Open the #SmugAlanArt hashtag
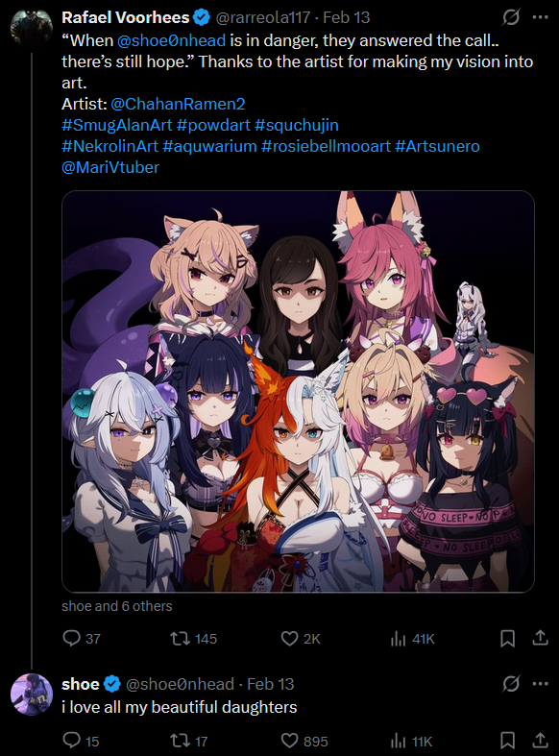The height and width of the screenshot is (756, 559). pos(116,125)
